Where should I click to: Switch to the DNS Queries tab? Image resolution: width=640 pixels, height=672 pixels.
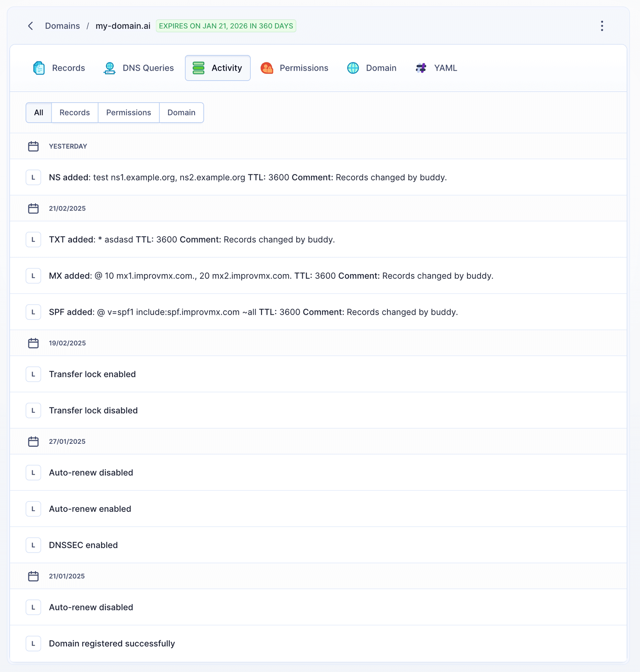148,68
